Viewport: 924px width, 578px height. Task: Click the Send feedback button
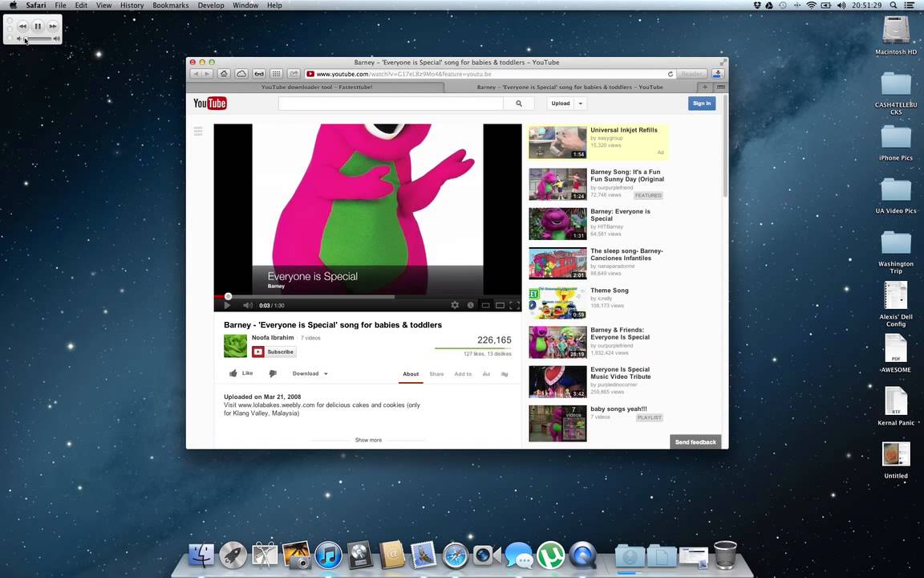695,442
